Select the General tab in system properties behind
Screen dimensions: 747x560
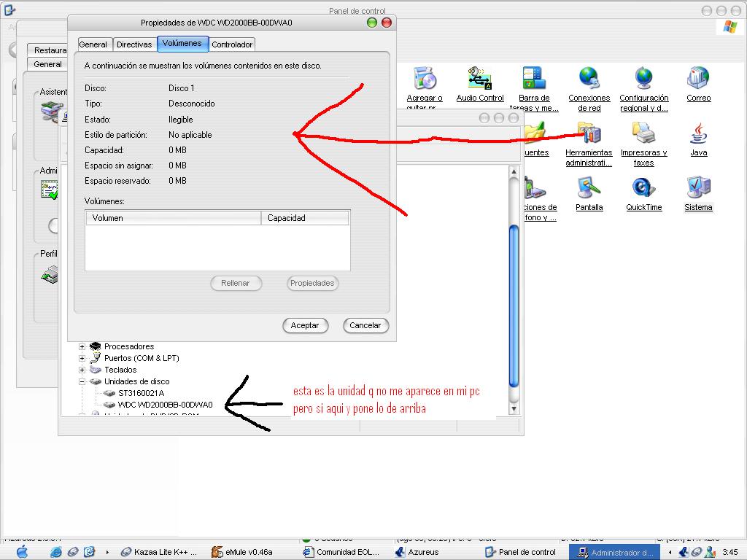click(47, 64)
